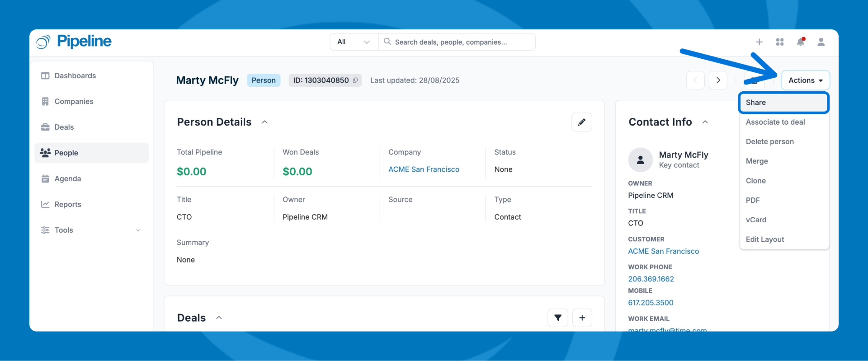Click Marty McFly's avatar in Contact Info
The image size is (868, 361).
click(x=640, y=159)
